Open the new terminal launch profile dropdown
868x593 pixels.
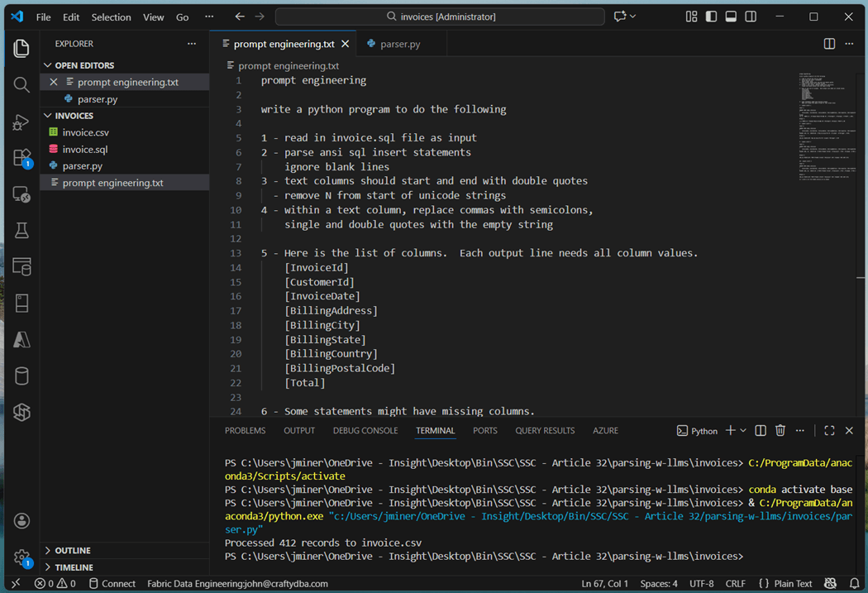(x=743, y=431)
